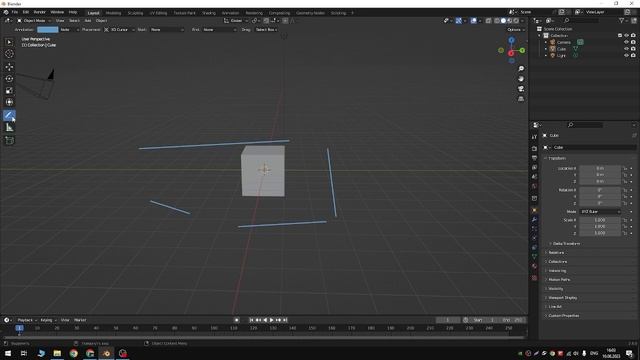Screen dimensions: 640x360
Task: Open the File menu
Action: 15,12
